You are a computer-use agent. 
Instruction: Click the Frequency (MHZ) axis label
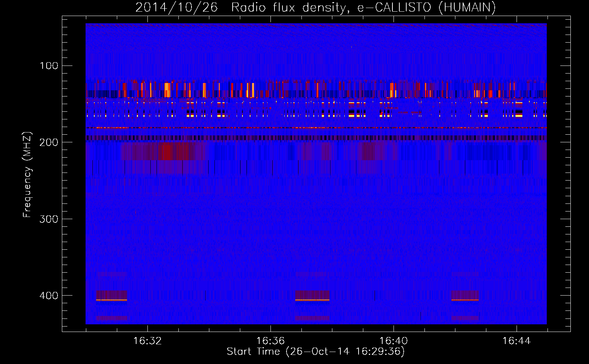[27, 175]
